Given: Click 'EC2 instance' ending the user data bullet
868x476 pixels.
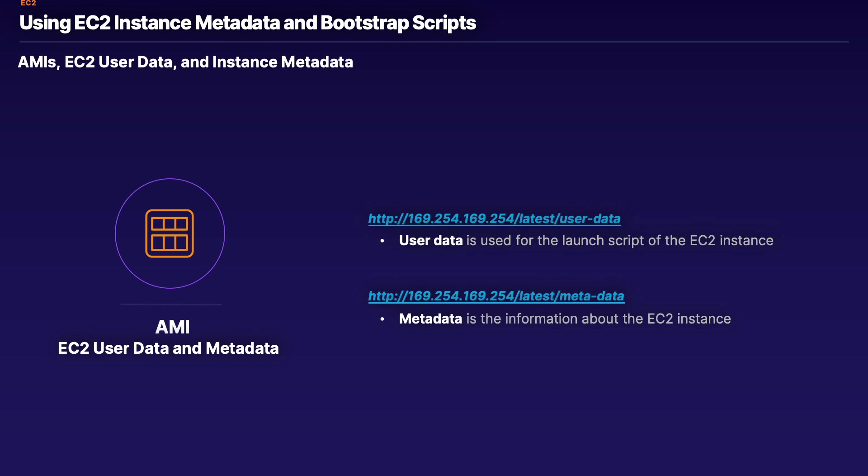Looking at the screenshot, I should point(731,240).
